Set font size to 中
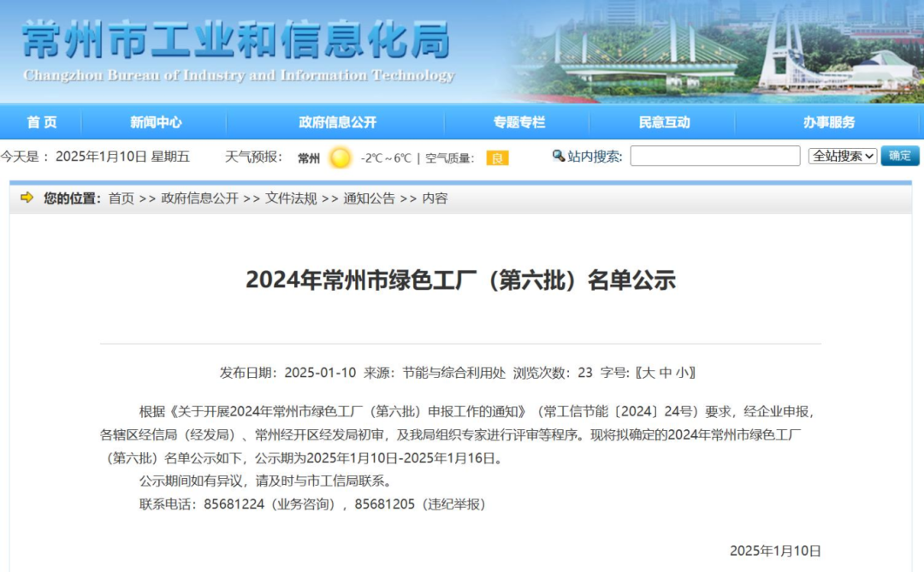This screenshot has width=924, height=572. (666, 372)
